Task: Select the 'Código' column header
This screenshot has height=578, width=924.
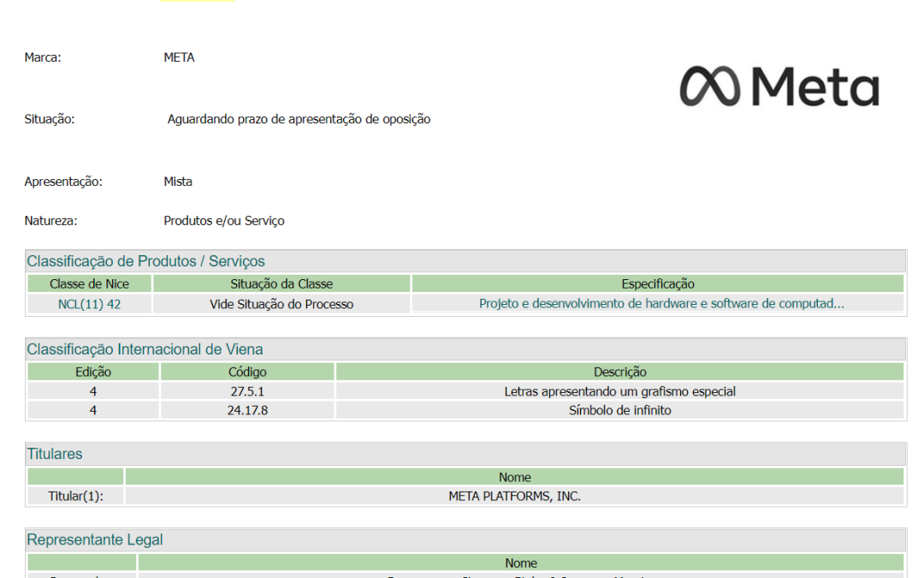Action: (x=247, y=372)
